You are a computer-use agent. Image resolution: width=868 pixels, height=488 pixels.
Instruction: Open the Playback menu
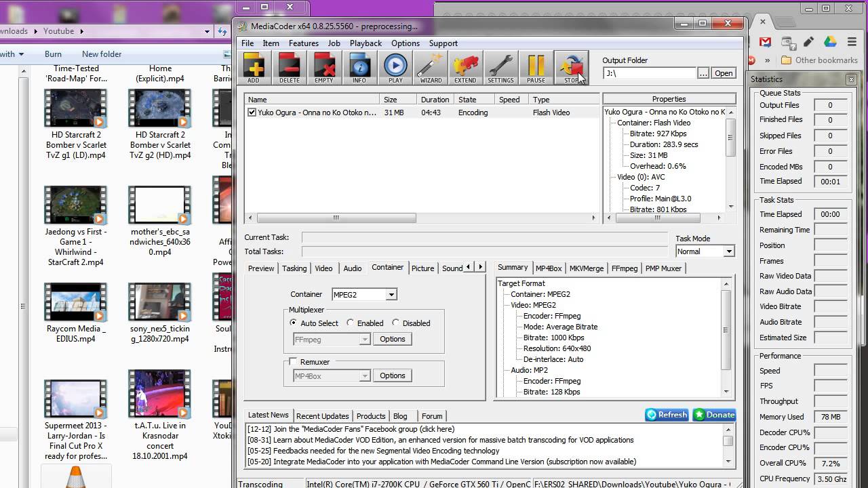366,43
